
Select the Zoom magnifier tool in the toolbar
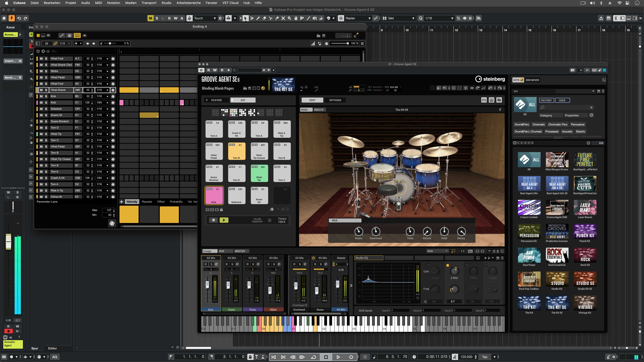tap(289, 18)
